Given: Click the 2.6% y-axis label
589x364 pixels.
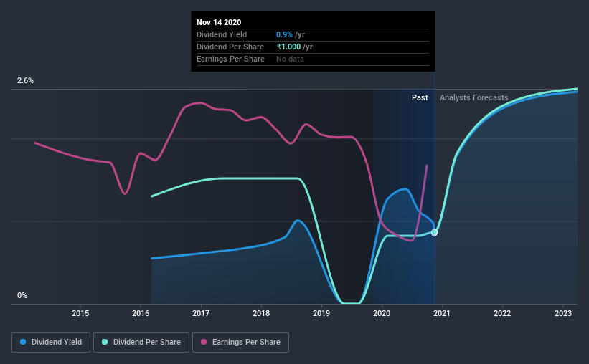Looking at the screenshot, I should tap(25, 81).
